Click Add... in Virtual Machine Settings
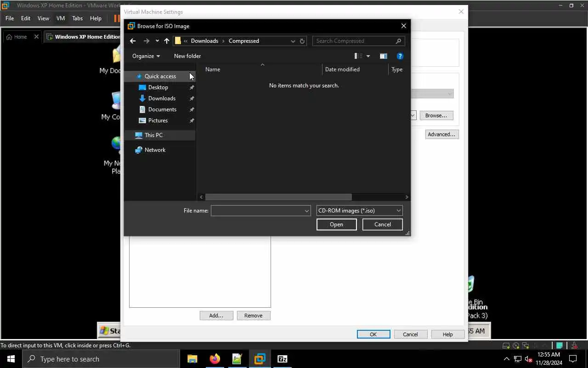Viewport: 588px width, 368px height. point(216,316)
